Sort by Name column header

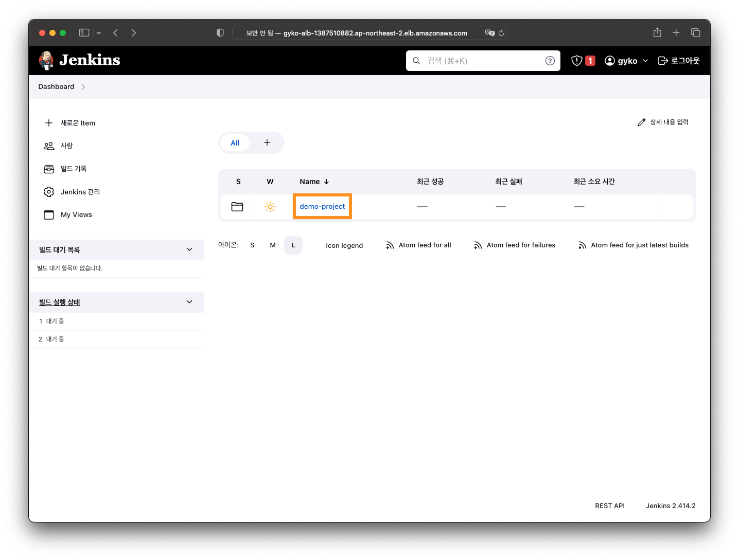[x=310, y=182]
